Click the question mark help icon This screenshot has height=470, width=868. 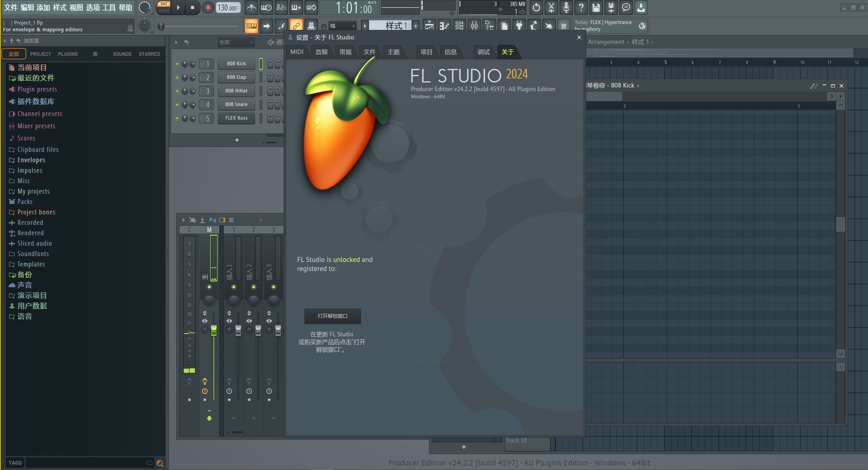pyautogui.click(x=581, y=7)
